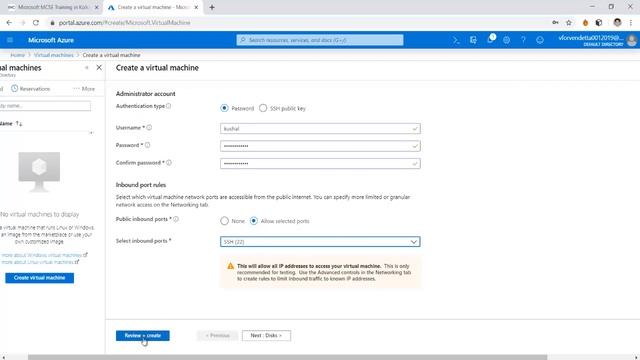The height and width of the screenshot is (360, 640).
Task: Click the info icon beside Confirm password
Action: (x=169, y=163)
